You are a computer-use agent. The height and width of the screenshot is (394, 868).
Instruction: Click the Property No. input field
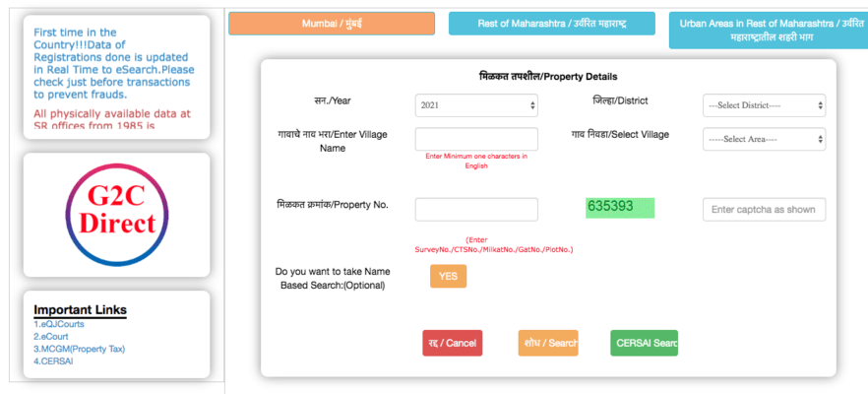coord(476,210)
